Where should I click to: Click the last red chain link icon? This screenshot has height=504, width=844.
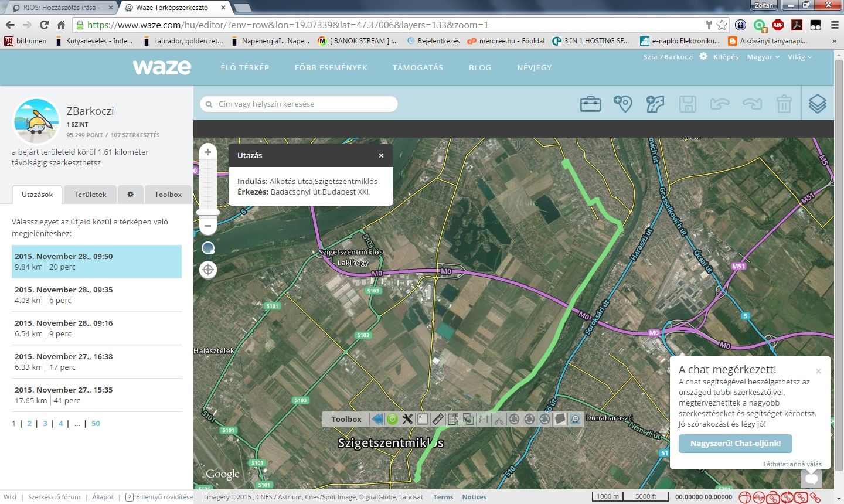815,498
